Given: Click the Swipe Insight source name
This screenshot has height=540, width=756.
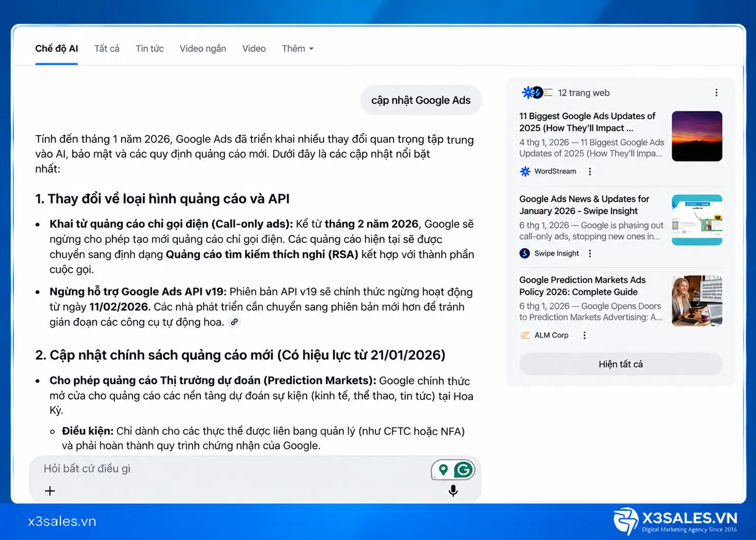Looking at the screenshot, I should pyautogui.click(x=556, y=253).
